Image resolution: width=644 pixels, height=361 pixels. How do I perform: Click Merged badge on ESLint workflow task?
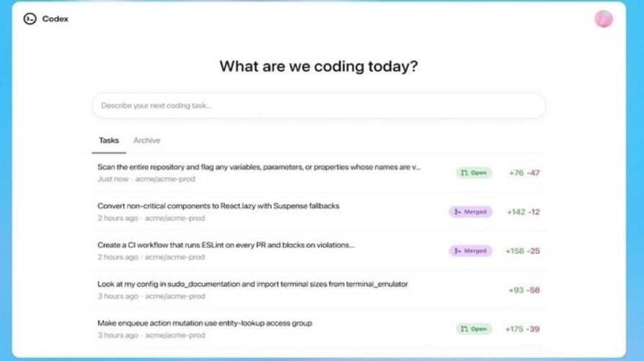pyautogui.click(x=470, y=251)
